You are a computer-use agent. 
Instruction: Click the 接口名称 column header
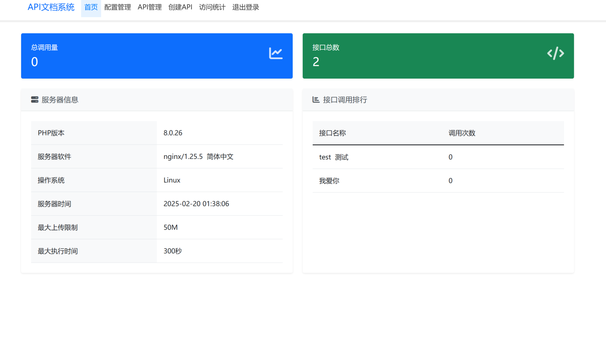click(x=332, y=133)
